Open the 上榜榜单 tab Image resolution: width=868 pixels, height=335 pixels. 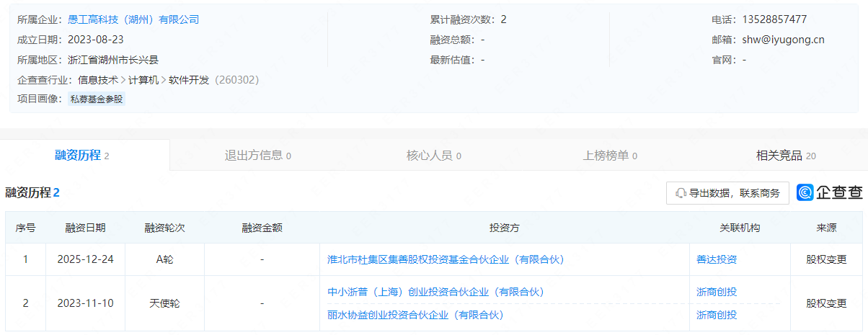pos(610,155)
